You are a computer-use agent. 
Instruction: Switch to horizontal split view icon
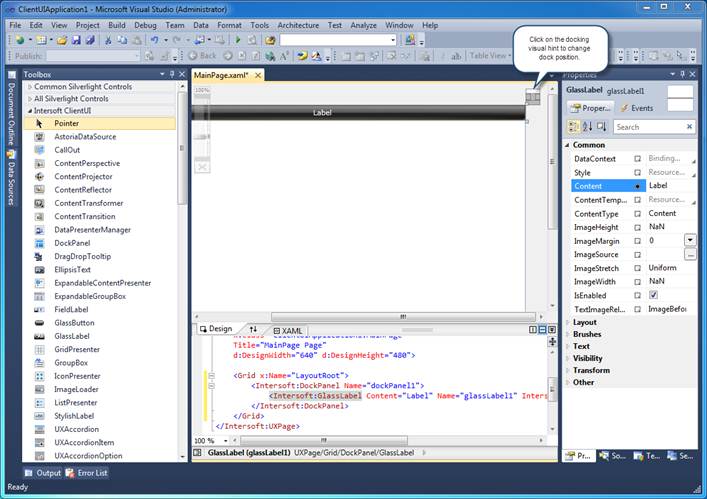[542, 330]
